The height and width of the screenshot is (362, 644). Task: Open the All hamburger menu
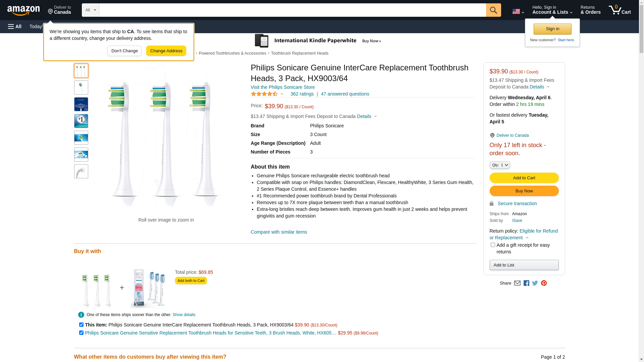15,26
